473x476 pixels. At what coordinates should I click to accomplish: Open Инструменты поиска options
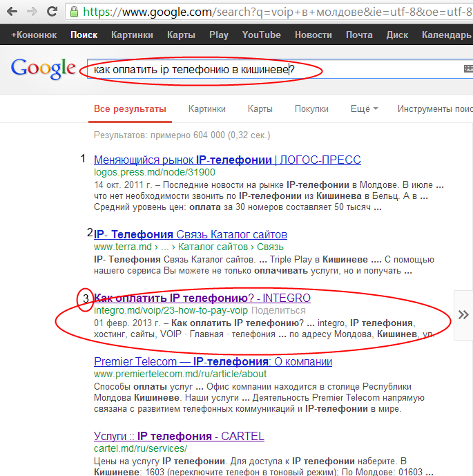(435, 109)
